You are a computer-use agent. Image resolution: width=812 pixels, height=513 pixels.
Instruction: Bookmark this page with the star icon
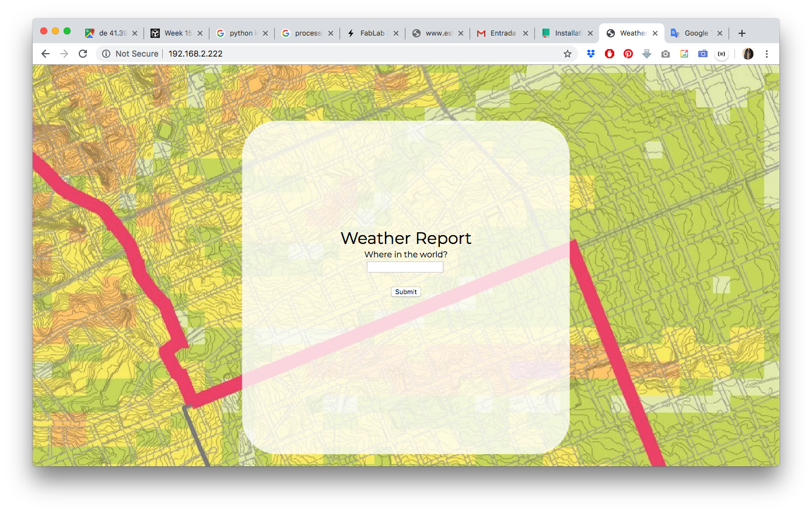pos(568,54)
